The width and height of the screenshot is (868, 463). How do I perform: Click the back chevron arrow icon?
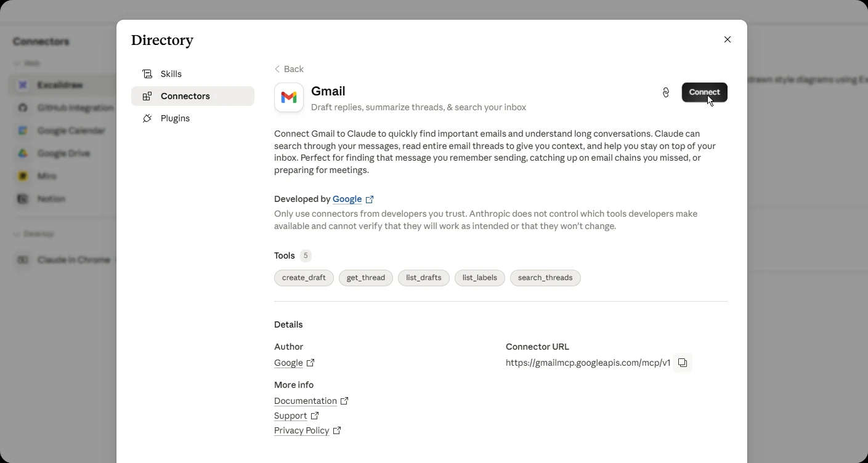pyautogui.click(x=277, y=69)
